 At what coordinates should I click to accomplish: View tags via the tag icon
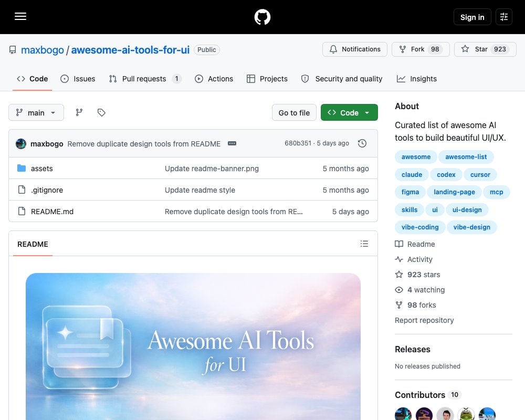(x=101, y=112)
